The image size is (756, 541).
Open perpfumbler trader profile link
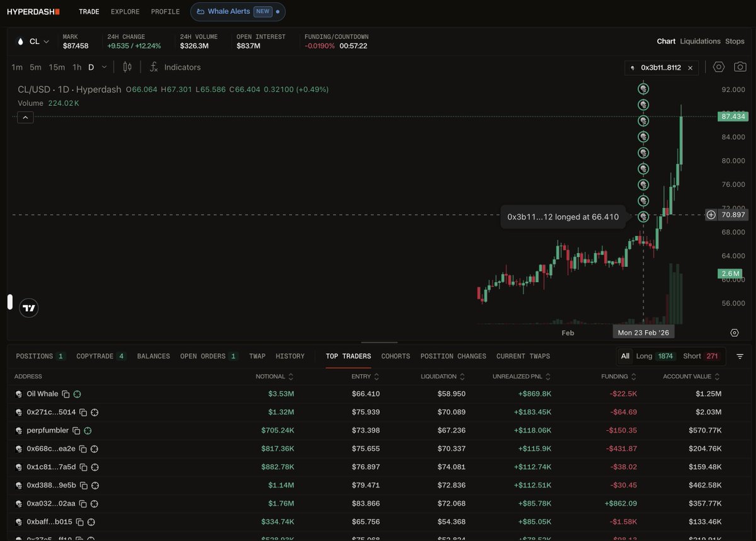click(47, 430)
